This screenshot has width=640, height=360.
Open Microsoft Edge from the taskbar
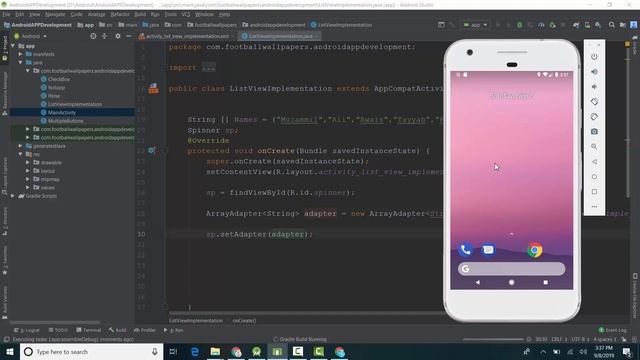tap(195, 351)
